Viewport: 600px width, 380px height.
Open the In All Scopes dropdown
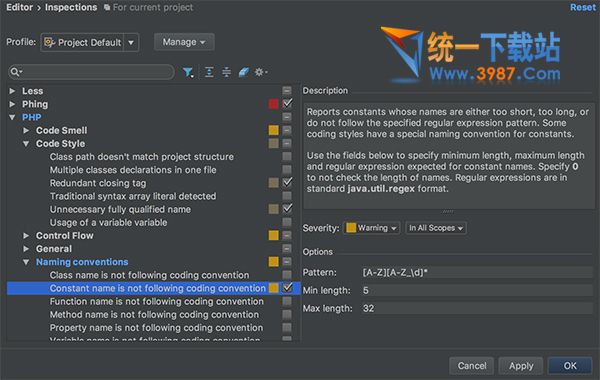click(436, 228)
